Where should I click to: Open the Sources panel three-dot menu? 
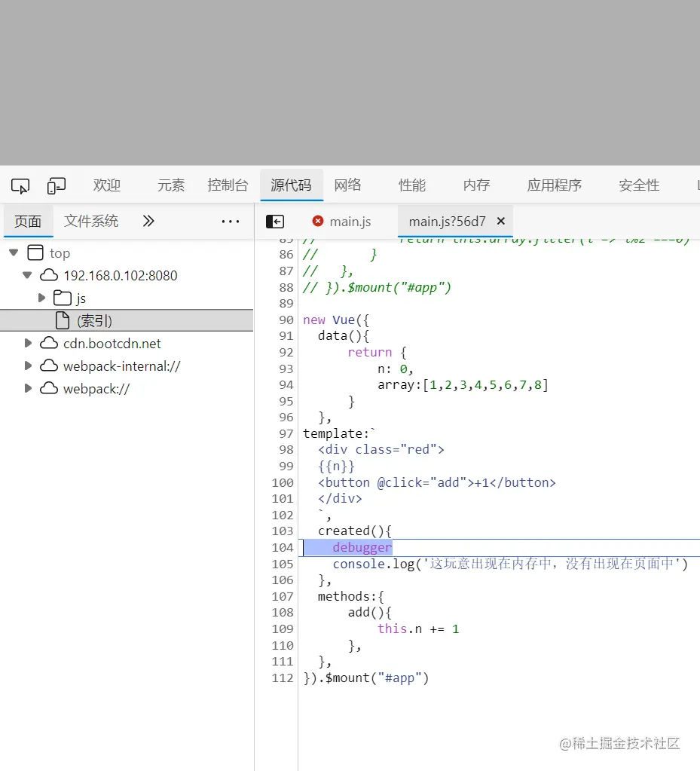click(230, 221)
